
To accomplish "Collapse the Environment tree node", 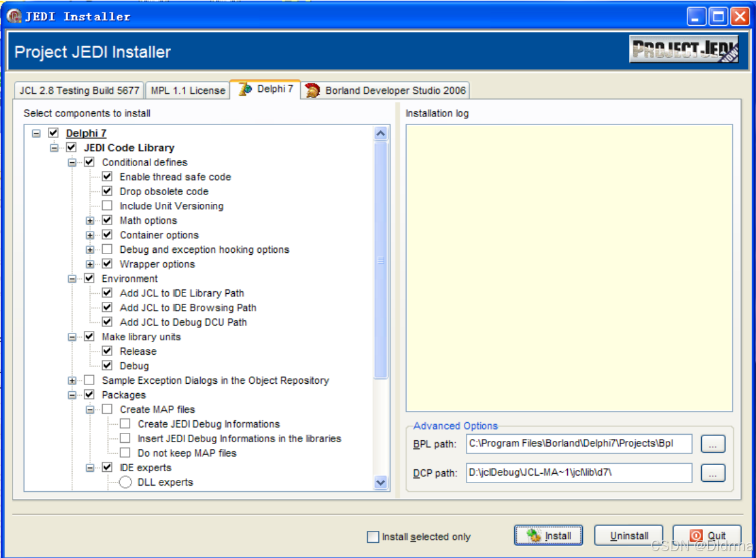I will (72, 279).
